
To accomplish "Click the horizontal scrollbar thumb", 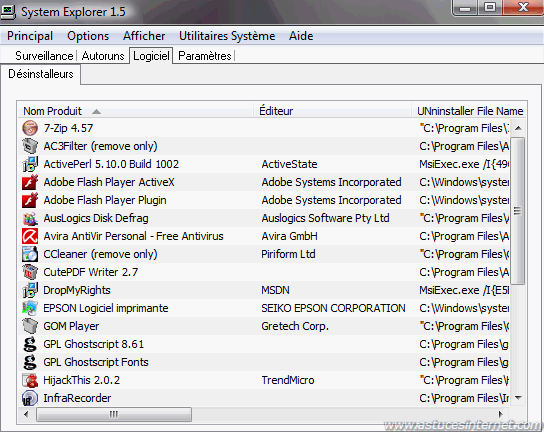I will pyautogui.click(x=114, y=414).
